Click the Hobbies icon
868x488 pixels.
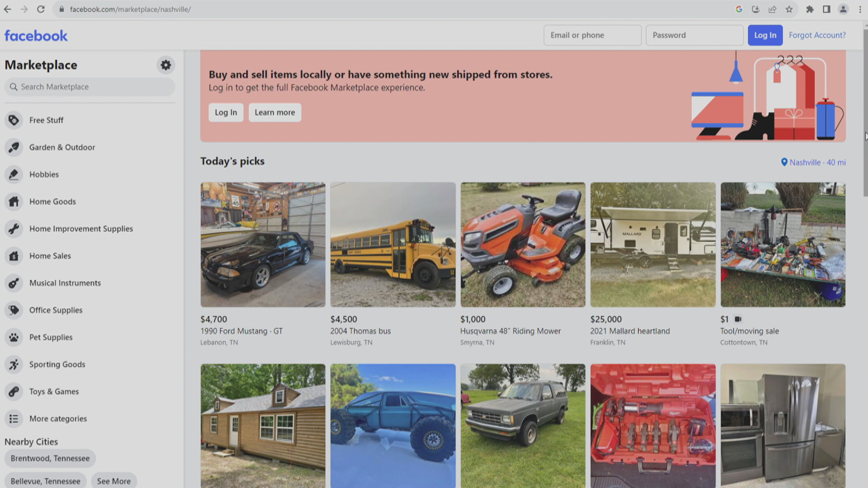coord(14,174)
